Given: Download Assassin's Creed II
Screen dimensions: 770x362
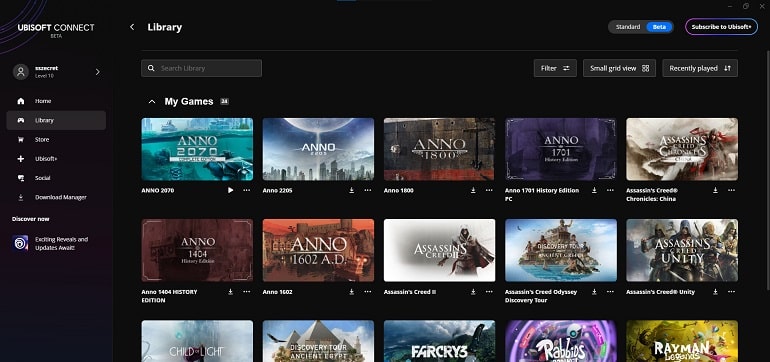Looking at the screenshot, I should coord(473,292).
